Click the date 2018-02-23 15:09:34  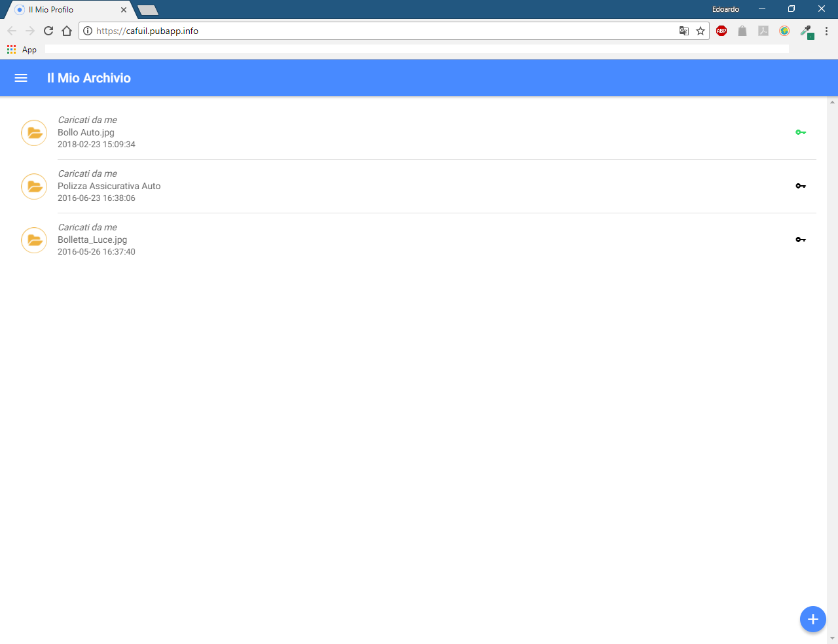click(96, 145)
